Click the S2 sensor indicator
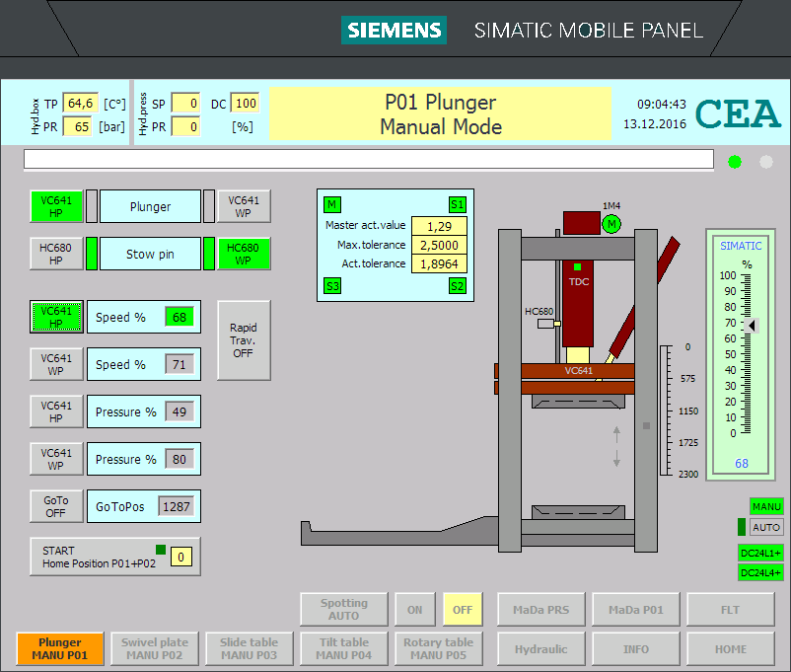This screenshot has height=672, width=791. tap(457, 286)
